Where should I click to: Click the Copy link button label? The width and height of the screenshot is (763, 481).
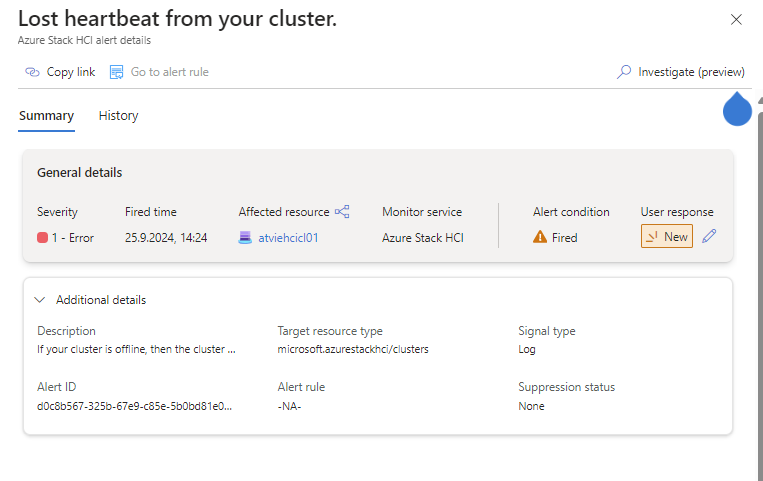[71, 72]
